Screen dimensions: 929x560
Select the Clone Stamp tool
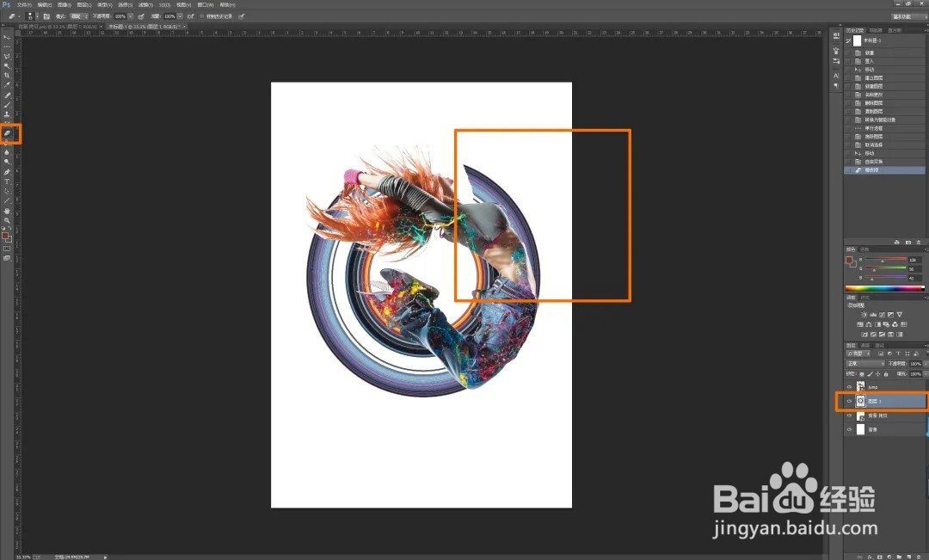click(x=7, y=114)
